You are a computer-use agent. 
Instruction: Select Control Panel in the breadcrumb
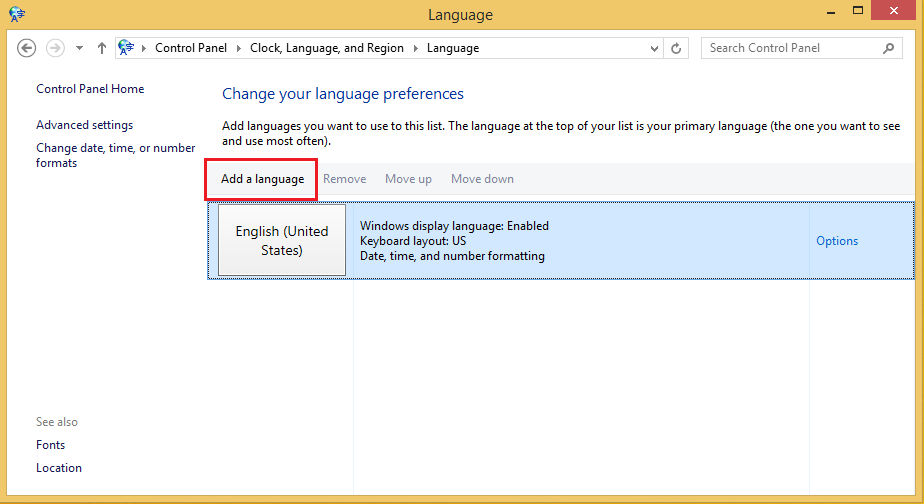coord(190,48)
